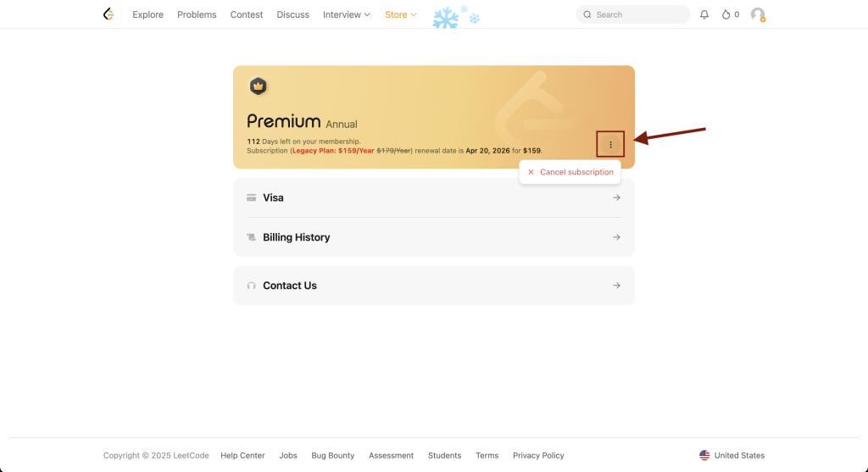Screen dimensions: 868x472
Task: Open the Visa payment method row
Action: (x=434, y=197)
